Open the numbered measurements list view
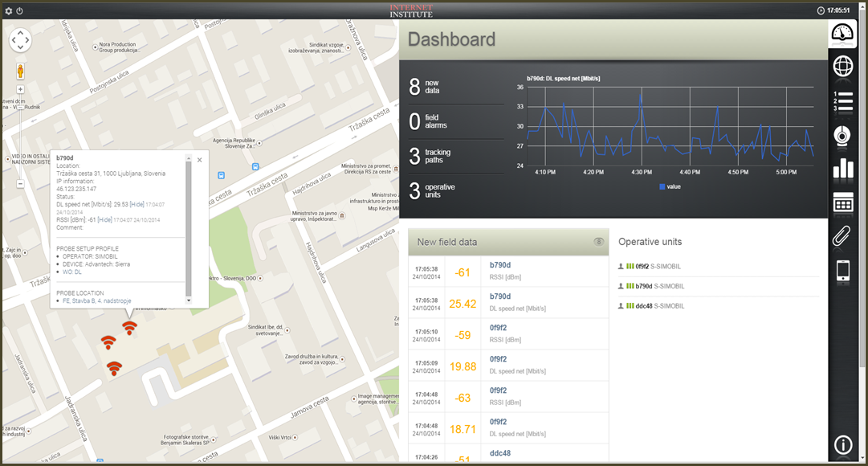868x466 pixels. click(x=842, y=102)
